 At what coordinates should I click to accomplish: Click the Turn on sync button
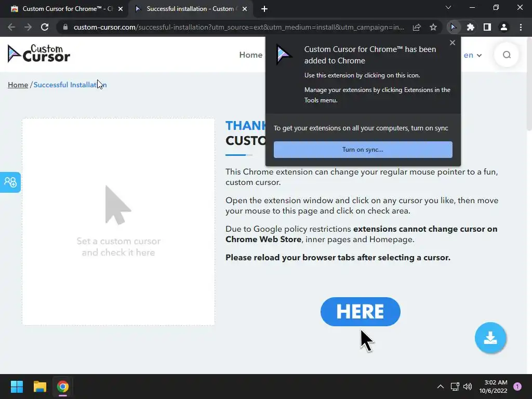363,150
